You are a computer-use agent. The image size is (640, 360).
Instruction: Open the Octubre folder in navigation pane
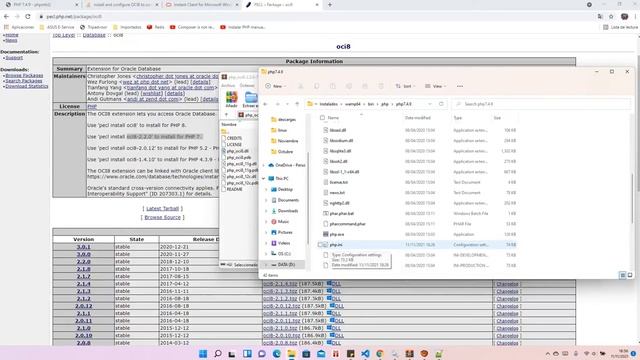click(282, 151)
